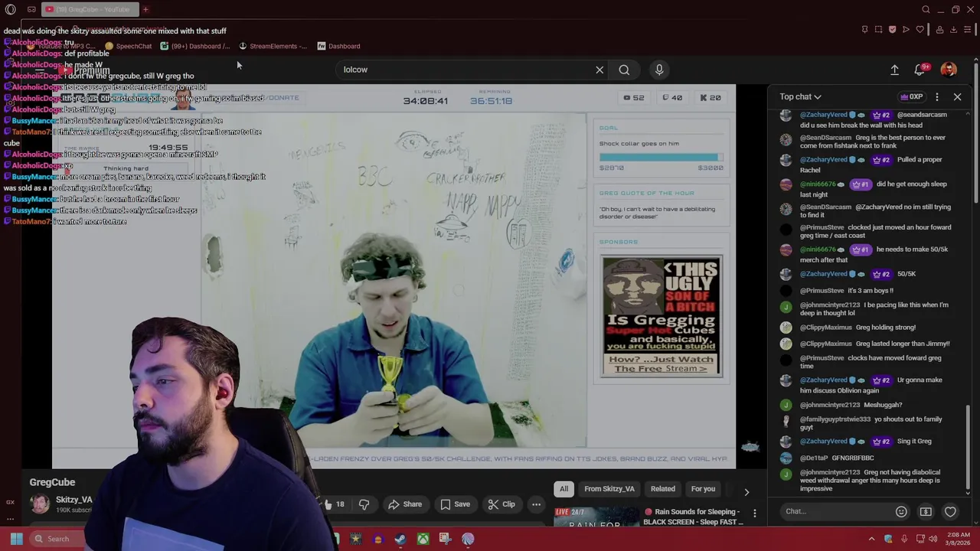This screenshot has width=980, height=551.
Task: Expand the Top chat dropdown
Action: tap(800, 96)
